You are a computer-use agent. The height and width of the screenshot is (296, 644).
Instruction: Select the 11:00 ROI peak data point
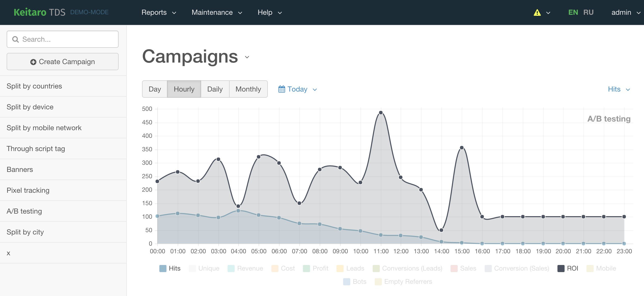(x=381, y=113)
